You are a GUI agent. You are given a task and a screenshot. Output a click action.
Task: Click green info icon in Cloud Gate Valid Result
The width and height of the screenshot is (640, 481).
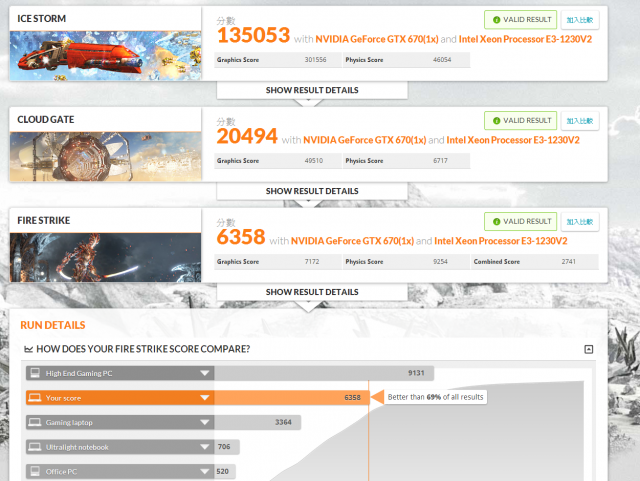pyautogui.click(x=496, y=120)
